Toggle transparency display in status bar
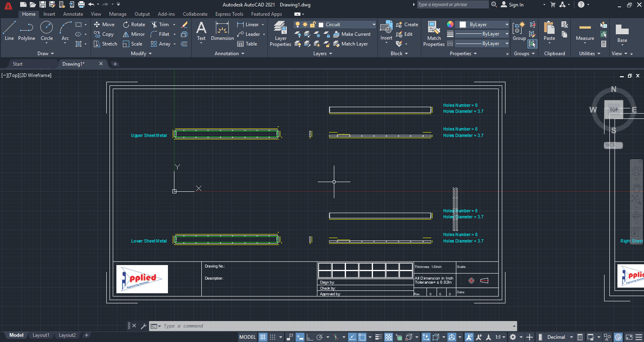This screenshot has width=644, height=342. [389, 337]
